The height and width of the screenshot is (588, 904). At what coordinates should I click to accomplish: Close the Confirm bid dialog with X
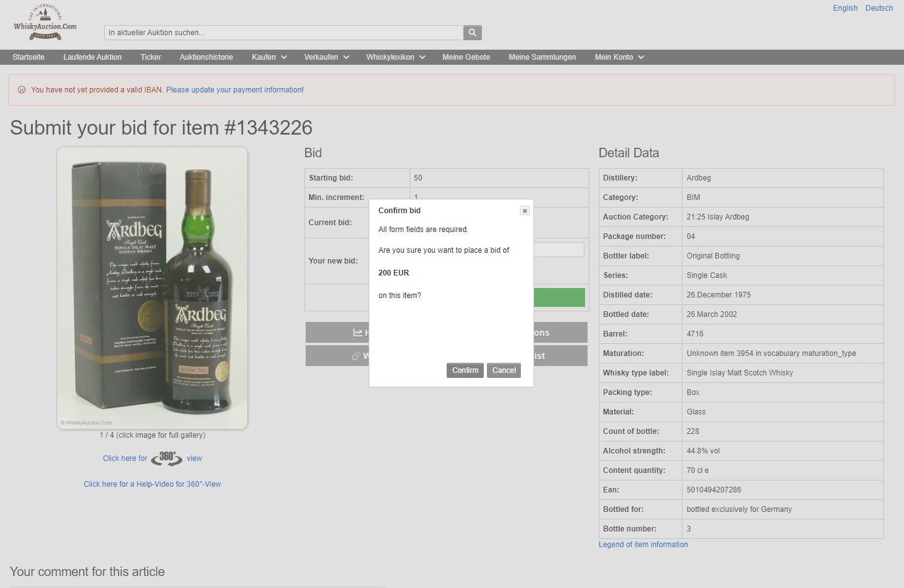tap(525, 211)
